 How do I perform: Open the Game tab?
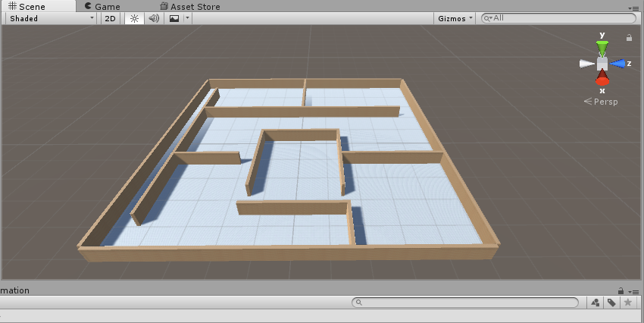(102, 7)
